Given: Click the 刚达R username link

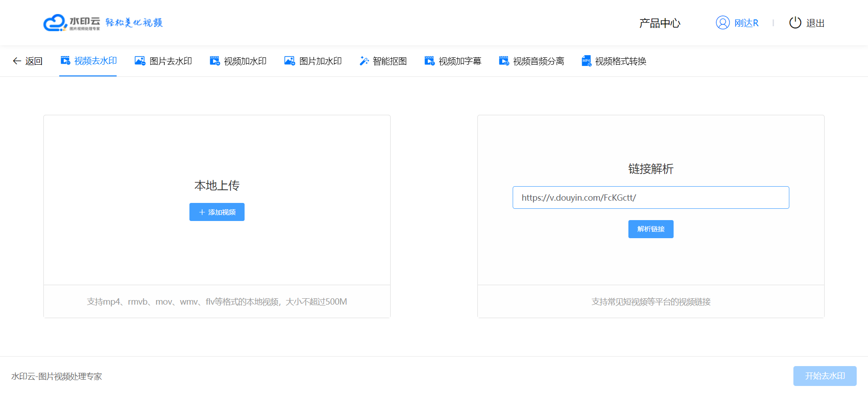Looking at the screenshot, I should click(746, 23).
